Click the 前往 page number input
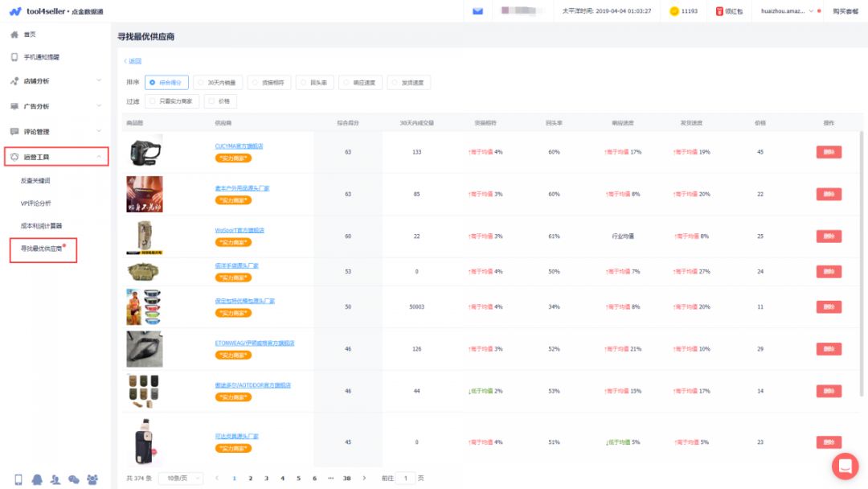Viewport: 868px width, 489px height. (x=405, y=478)
